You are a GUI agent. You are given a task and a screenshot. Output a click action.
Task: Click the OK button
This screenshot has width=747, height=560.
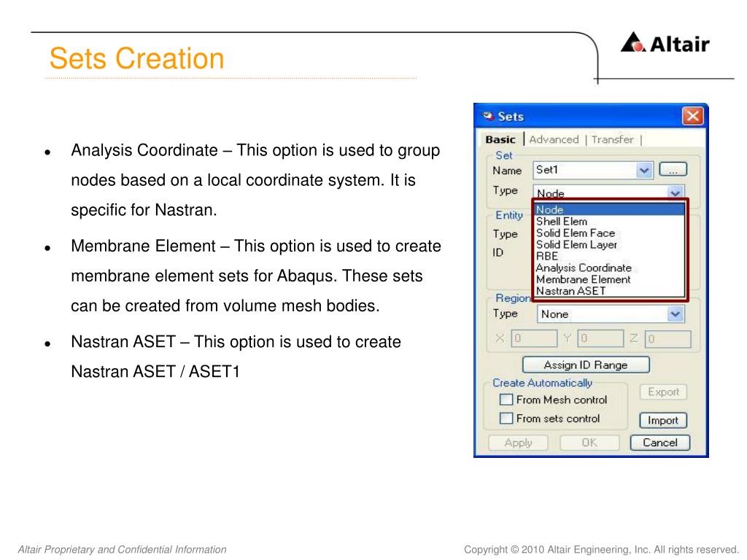click(x=589, y=443)
